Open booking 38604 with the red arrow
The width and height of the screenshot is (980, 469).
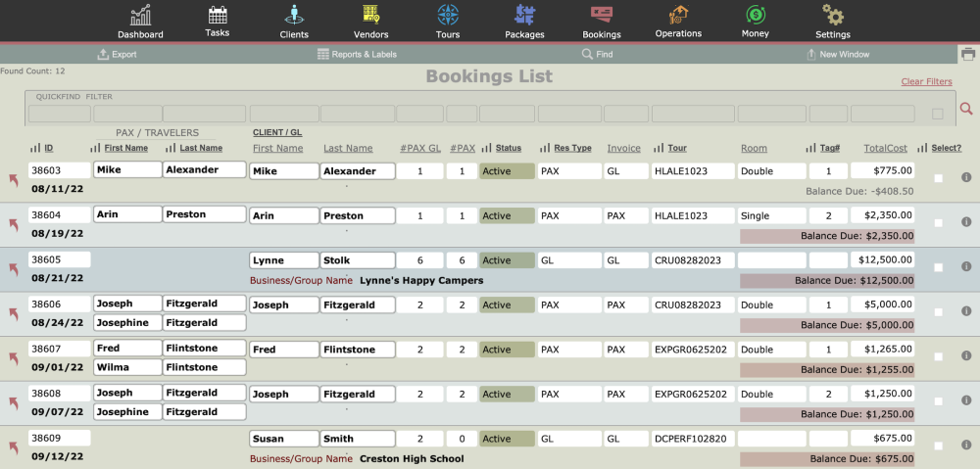(x=13, y=225)
